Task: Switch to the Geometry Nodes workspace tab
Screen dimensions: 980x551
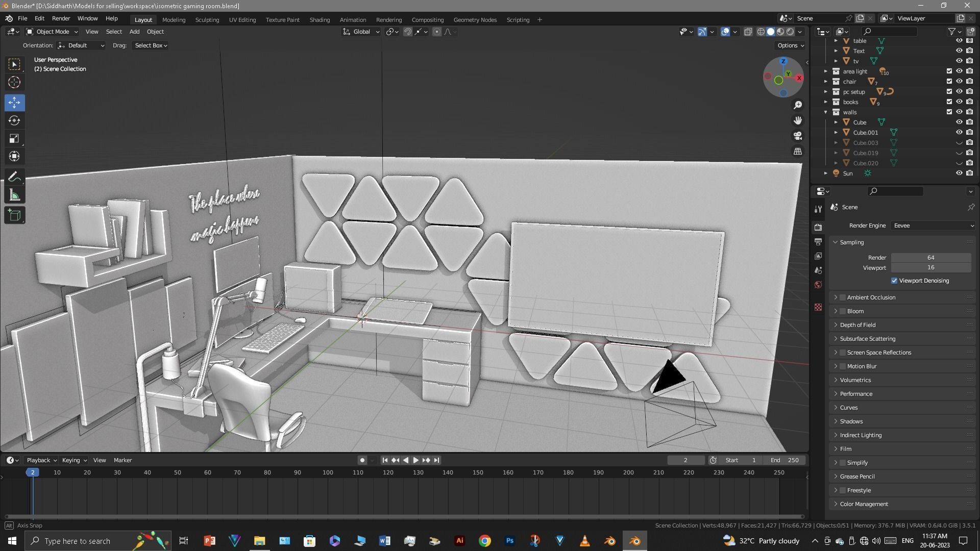Action: click(475, 20)
